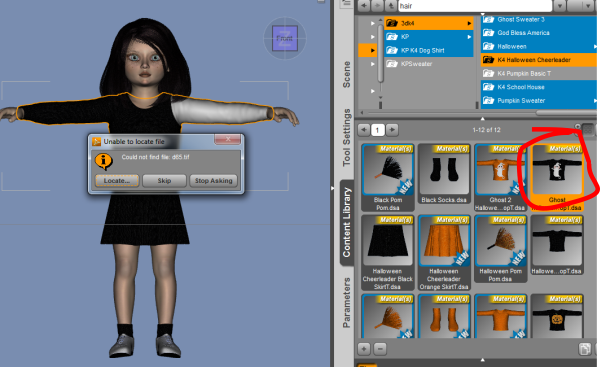Click the plus icon below thumbnails
Image resolution: width=600 pixels, height=367 pixels.
point(364,349)
